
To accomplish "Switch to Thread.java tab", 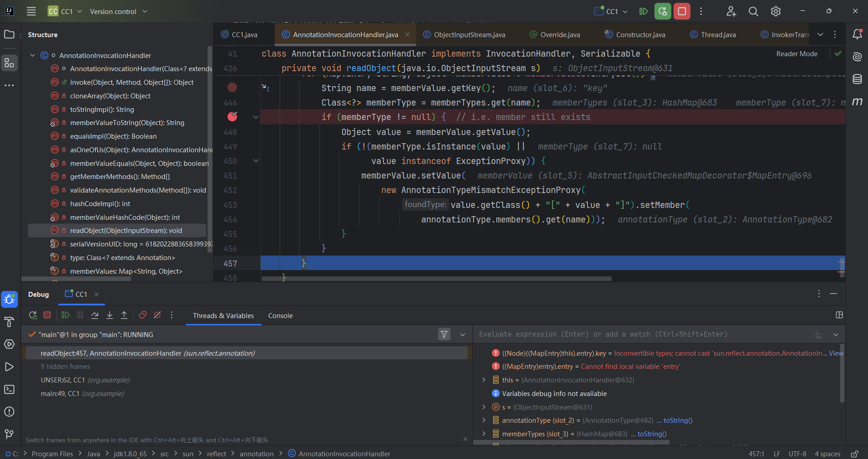I will [x=713, y=34].
